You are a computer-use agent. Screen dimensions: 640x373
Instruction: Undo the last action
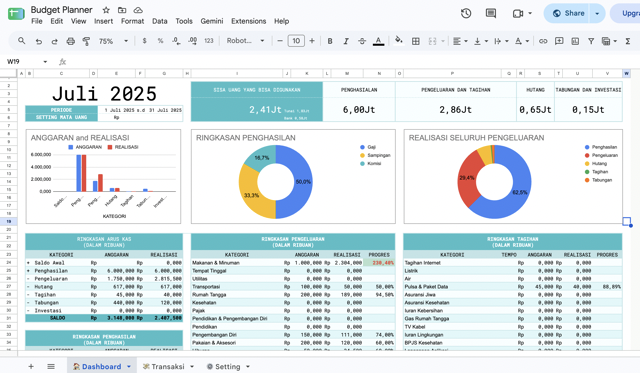pos(38,41)
